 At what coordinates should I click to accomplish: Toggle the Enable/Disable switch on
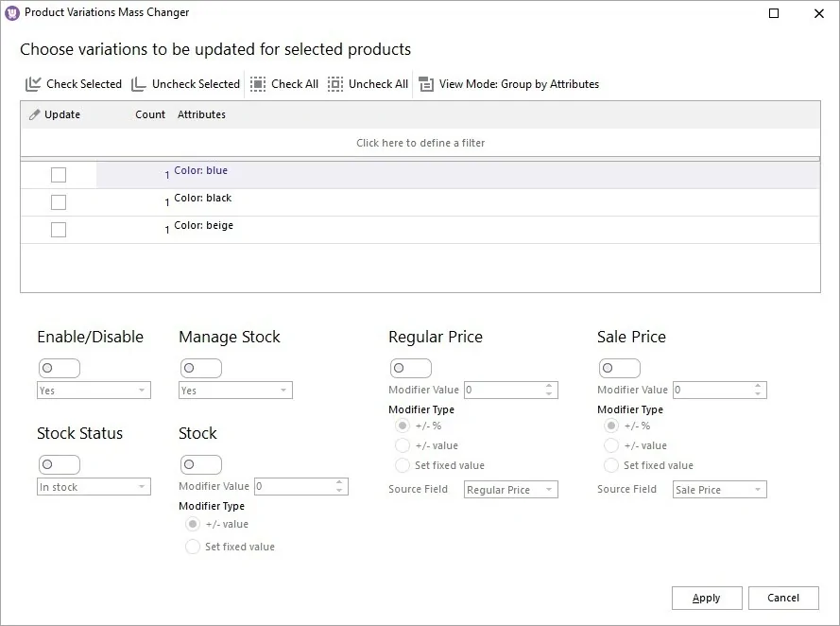coord(60,368)
